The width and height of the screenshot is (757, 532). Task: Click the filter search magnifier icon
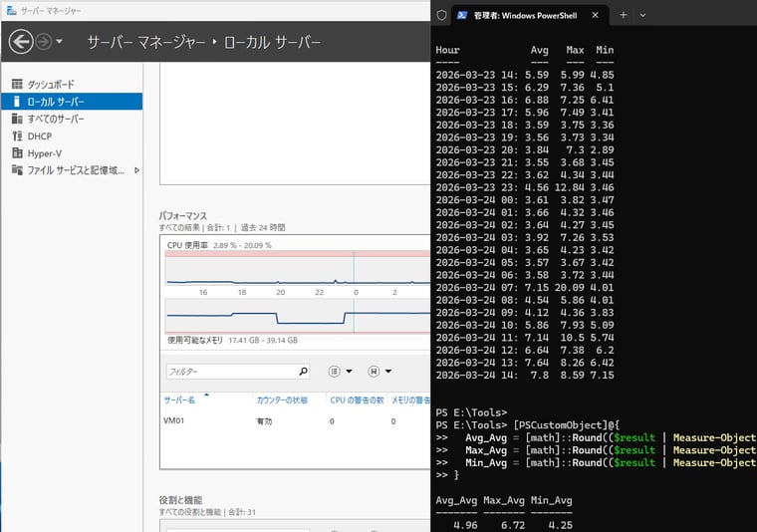click(x=303, y=372)
